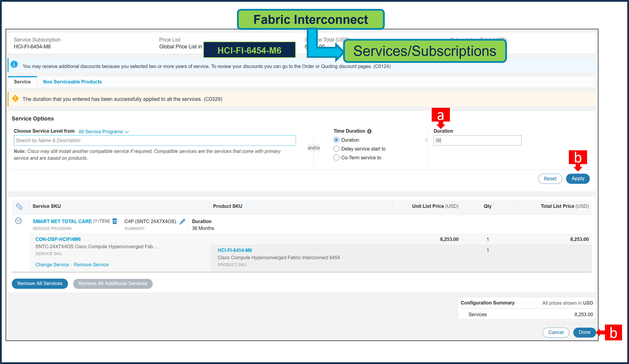Open All Service Programs dropdown
Screen dimensions: 629x364
click(104, 132)
